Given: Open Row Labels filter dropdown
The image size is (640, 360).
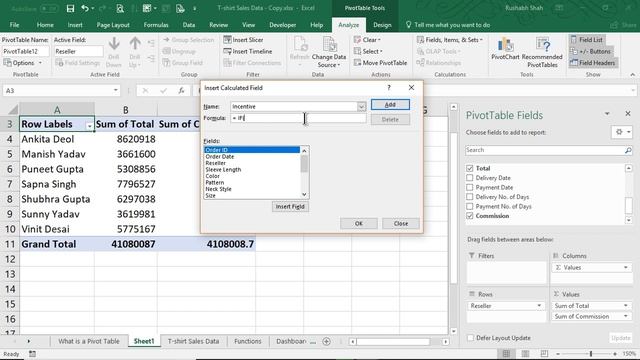Looking at the screenshot, I should [x=89, y=126].
